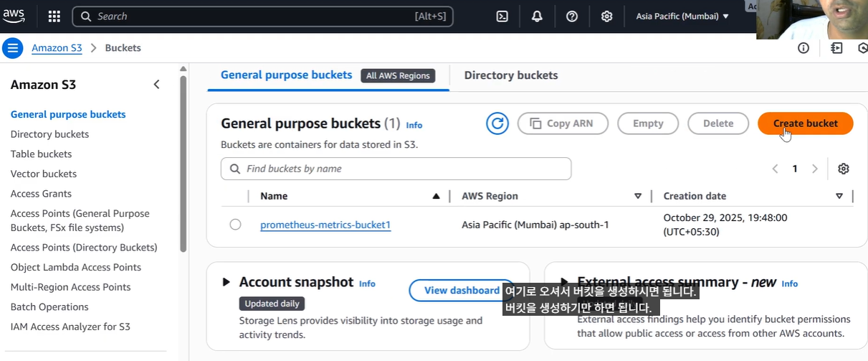Click the View dashboard button
The width and height of the screenshot is (868, 361).
461,291
